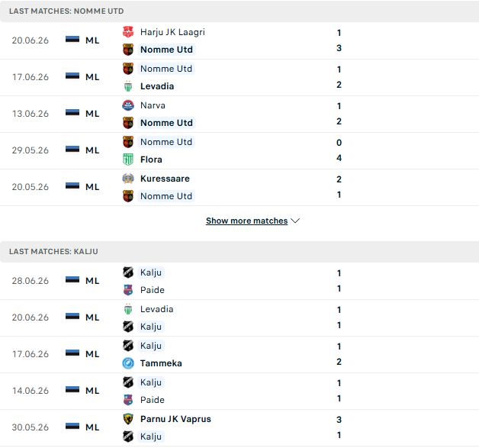Click chevron next to Show more matches

[295, 221]
